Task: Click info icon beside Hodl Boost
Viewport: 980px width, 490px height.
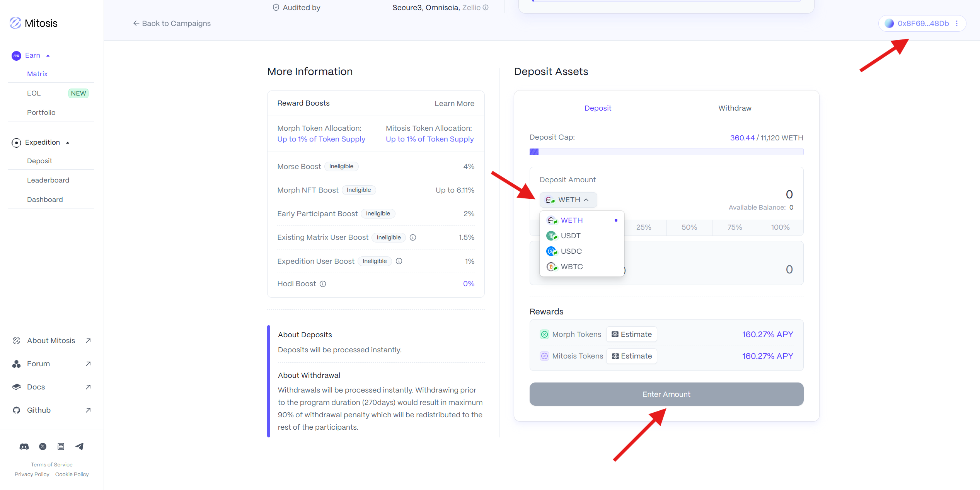Action: pyautogui.click(x=323, y=284)
